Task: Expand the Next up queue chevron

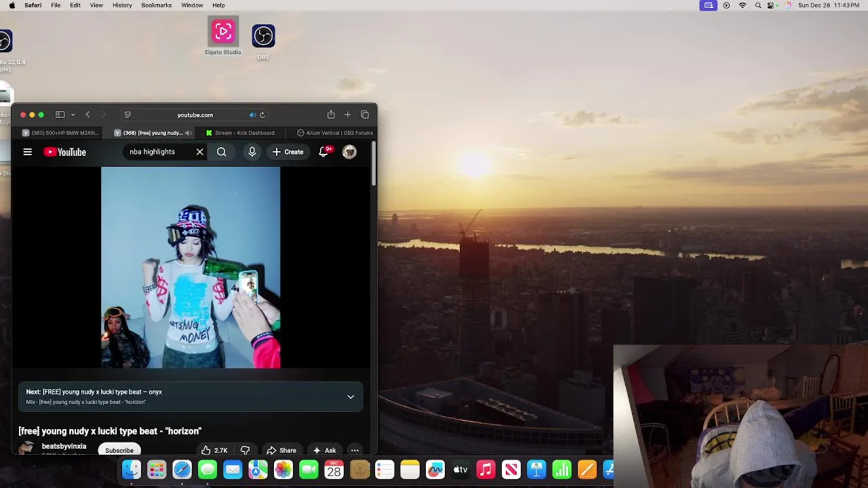Action: [351, 396]
